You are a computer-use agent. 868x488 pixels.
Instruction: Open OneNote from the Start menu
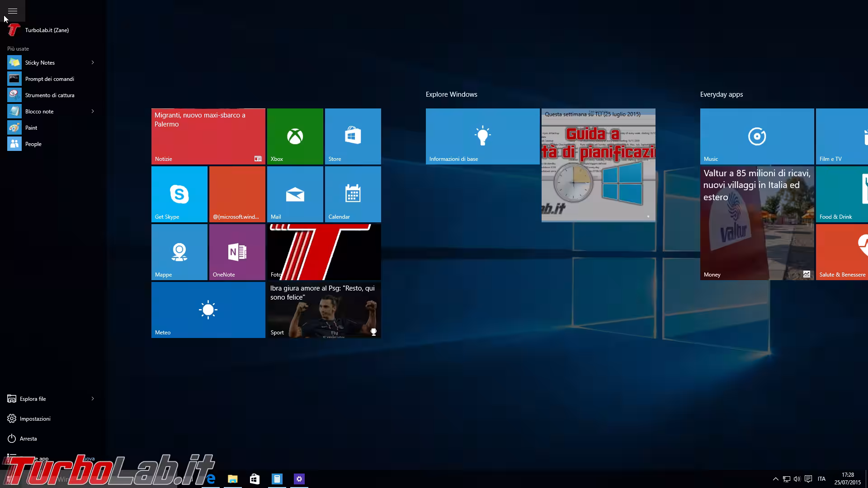(237, 252)
